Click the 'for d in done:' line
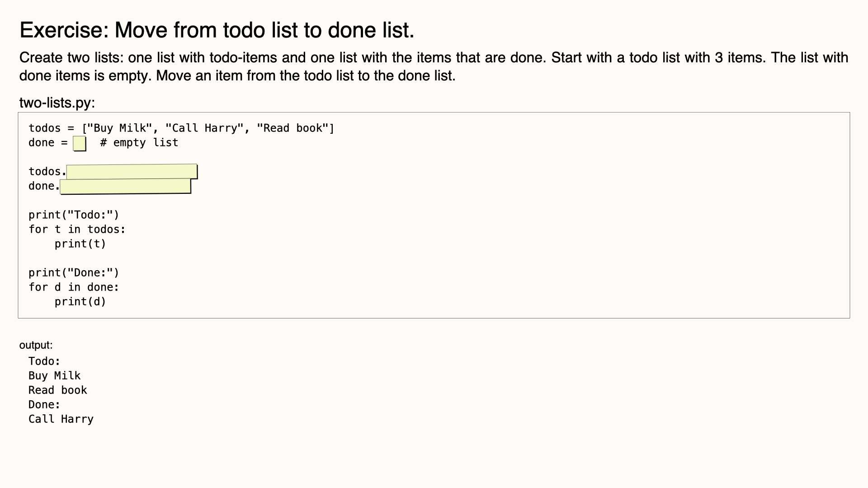This screenshot has width=868, height=488. pos(74,287)
